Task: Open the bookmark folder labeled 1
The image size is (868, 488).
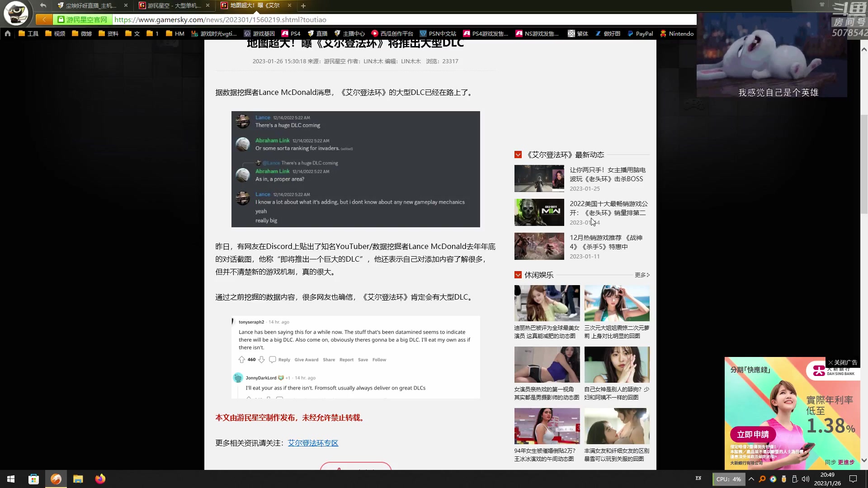Action: 152,33
